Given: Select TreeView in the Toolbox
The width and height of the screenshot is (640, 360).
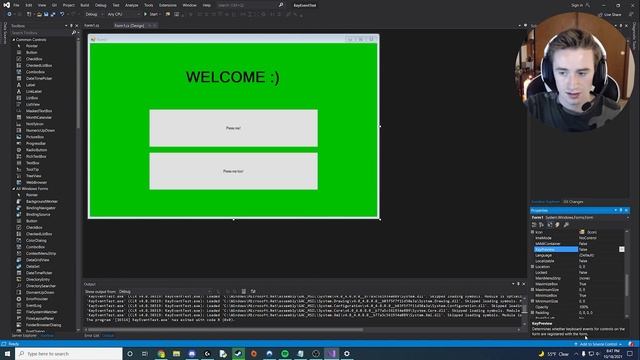Looking at the screenshot, I should 33,176.
